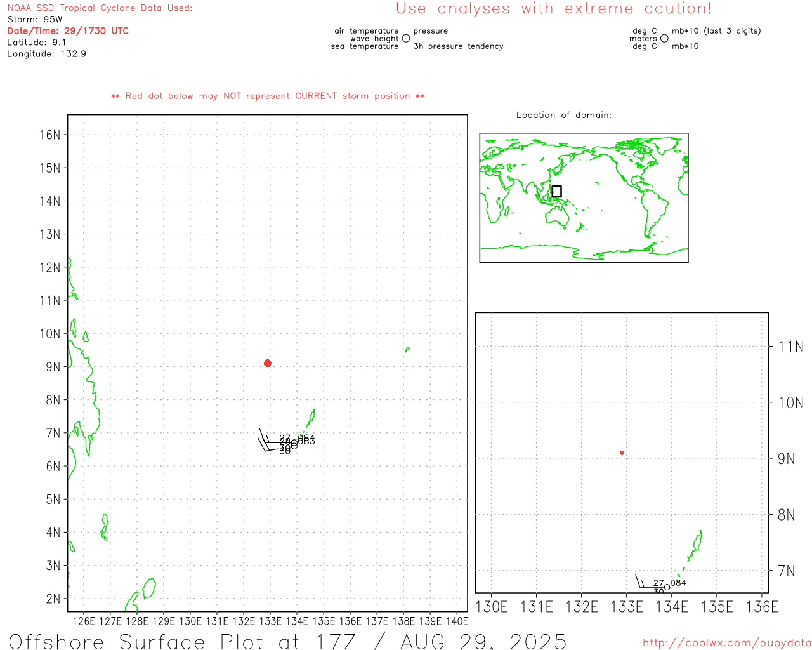Click 'NOAA SSD Tropical Cyclone Data Used:' heading
The width and height of the screenshot is (812, 650).
tap(100, 8)
